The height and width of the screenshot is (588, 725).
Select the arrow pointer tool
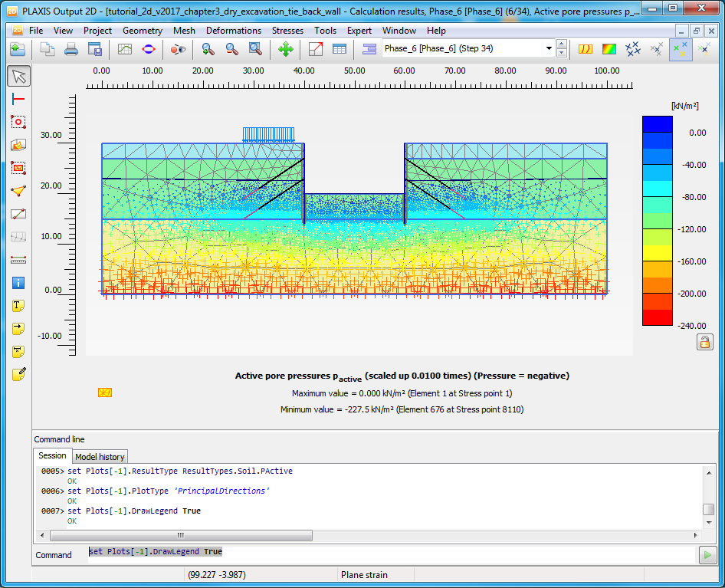tap(19, 76)
